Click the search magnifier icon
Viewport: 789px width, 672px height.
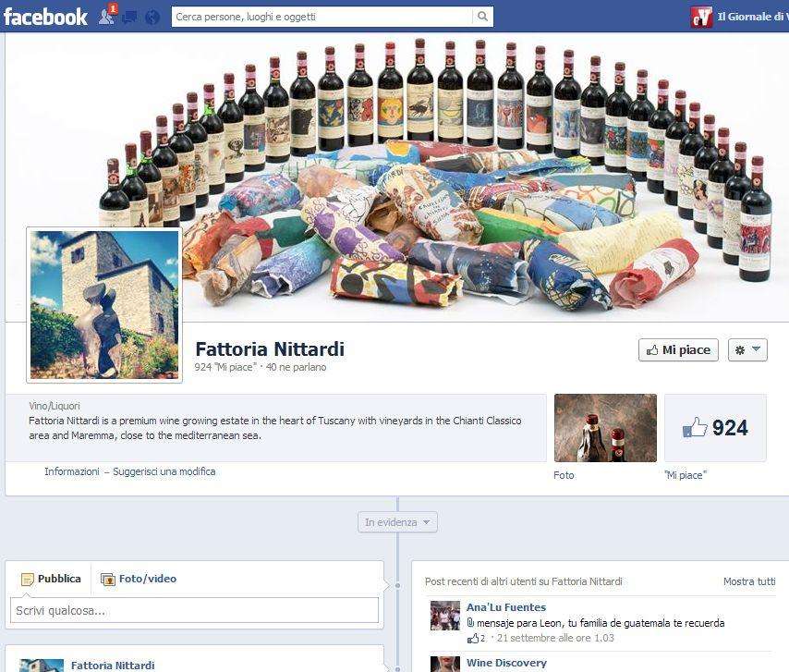(481, 16)
